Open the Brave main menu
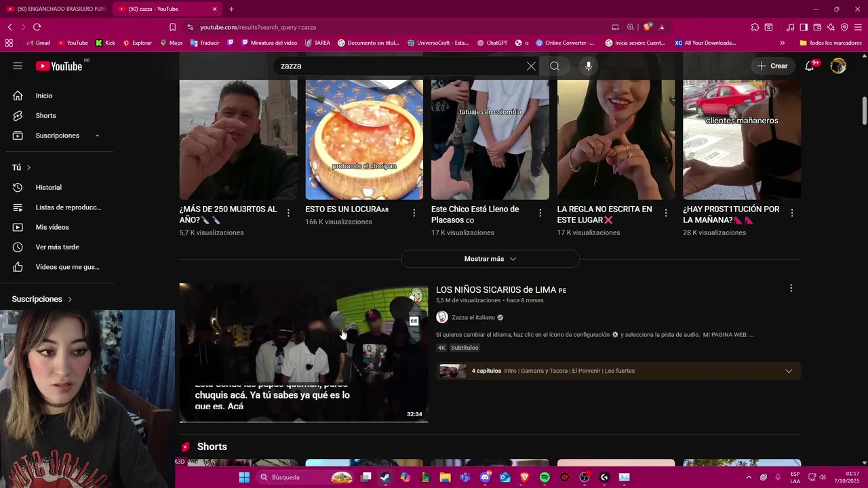 (858, 27)
